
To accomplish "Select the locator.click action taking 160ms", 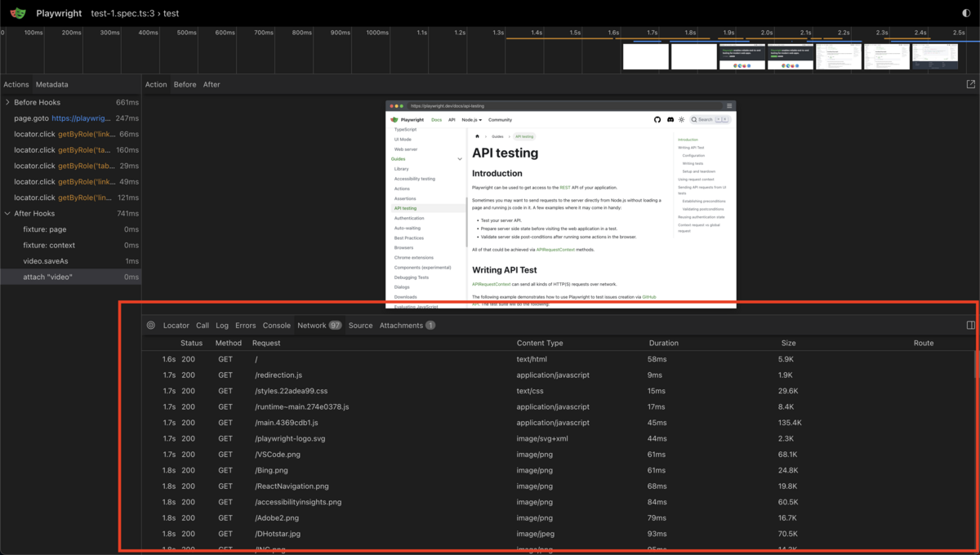I will tap(70, 150).
